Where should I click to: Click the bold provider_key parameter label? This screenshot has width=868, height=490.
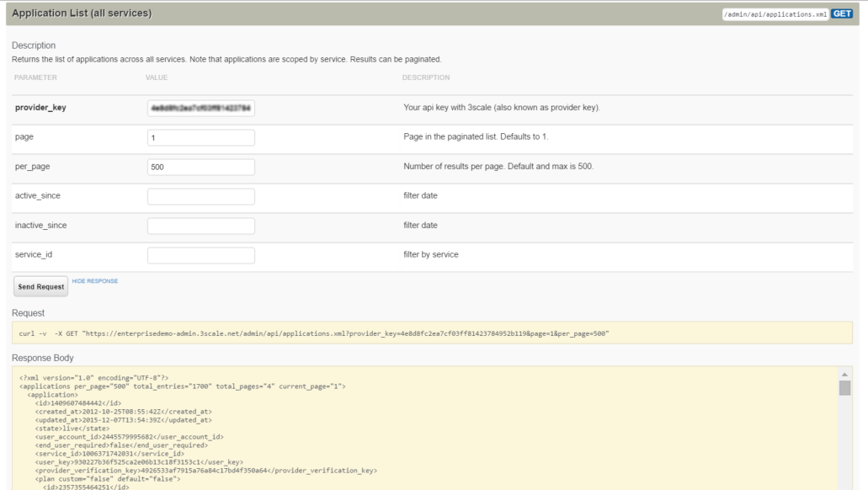pos(44,109)
